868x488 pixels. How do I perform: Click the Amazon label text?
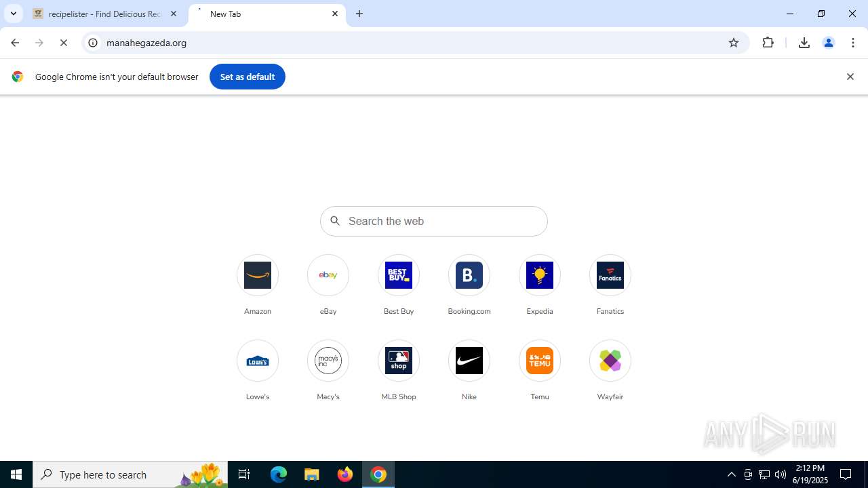click(x=258, y=311)
